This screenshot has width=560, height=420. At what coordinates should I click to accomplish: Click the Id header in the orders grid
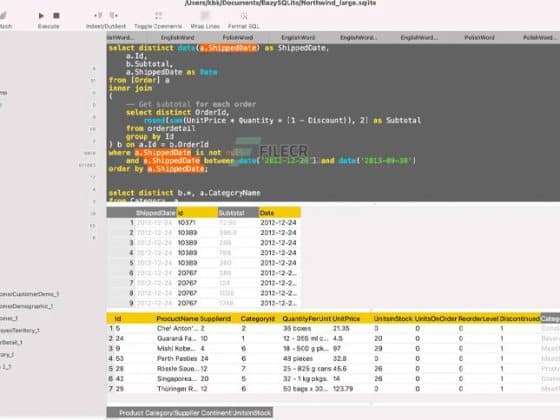(x=197, y=213)
